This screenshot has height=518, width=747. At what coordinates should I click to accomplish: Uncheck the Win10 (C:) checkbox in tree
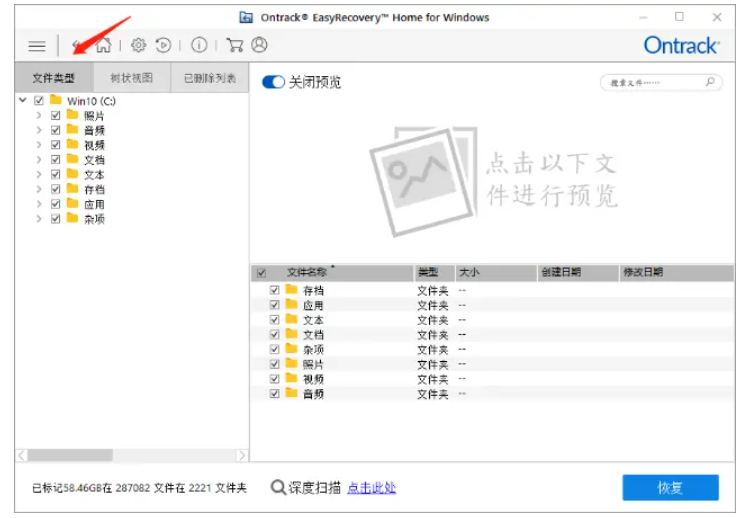click(40, 101)
